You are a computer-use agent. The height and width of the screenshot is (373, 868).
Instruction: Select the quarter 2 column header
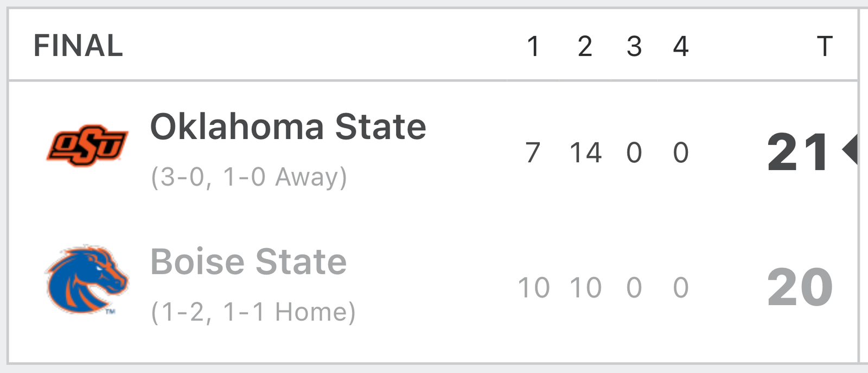(x=585, y=46)
